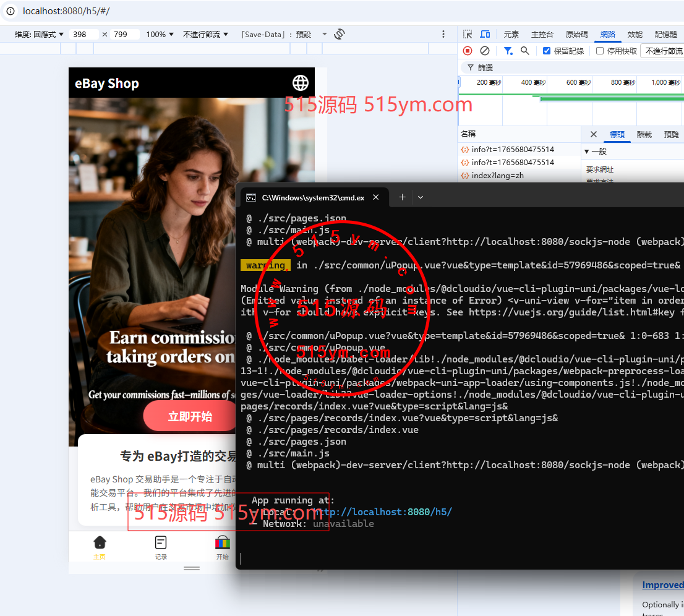Switch to the 主控台 console tab

[542, 34]
